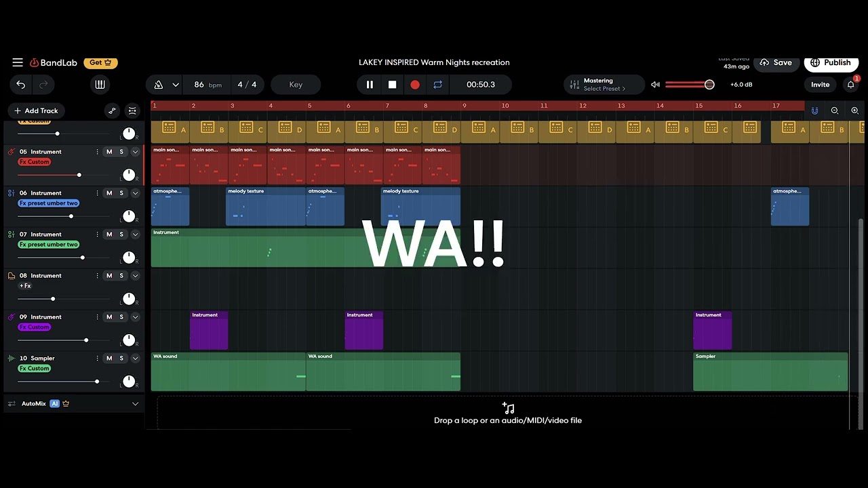Open track 09 three-dot menu

coord(97,317)
